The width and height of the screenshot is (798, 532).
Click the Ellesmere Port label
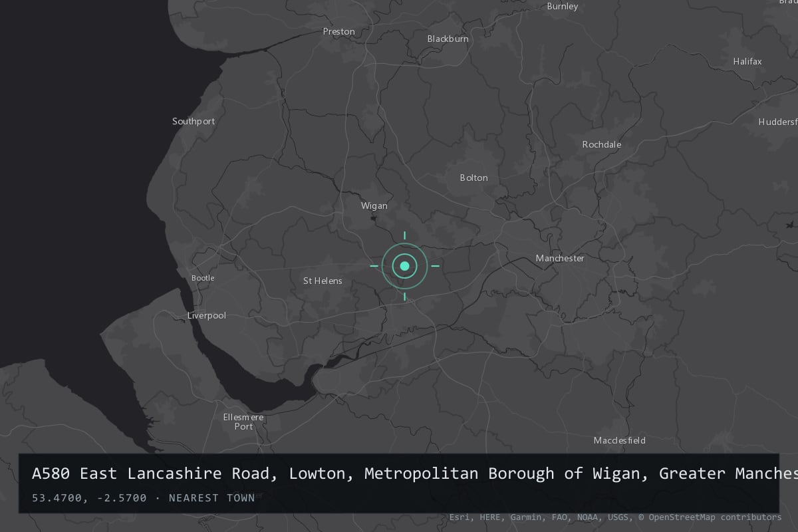(x=243, y=422)
